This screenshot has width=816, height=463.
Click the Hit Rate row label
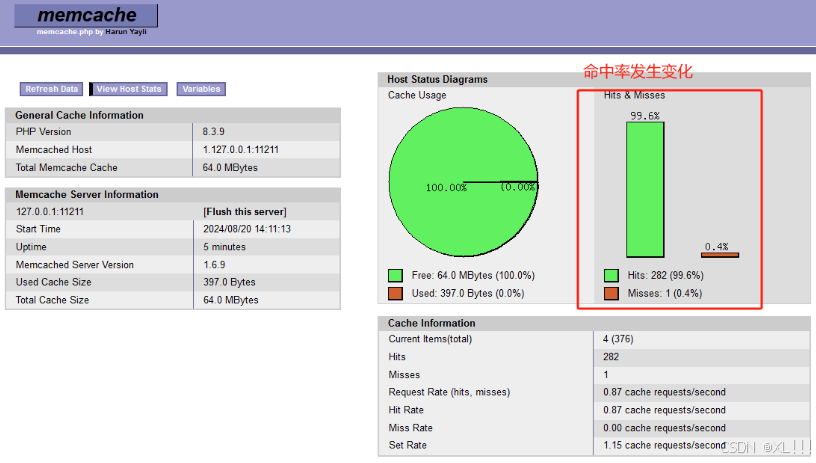pyautogui.click(x=406, y=410)
